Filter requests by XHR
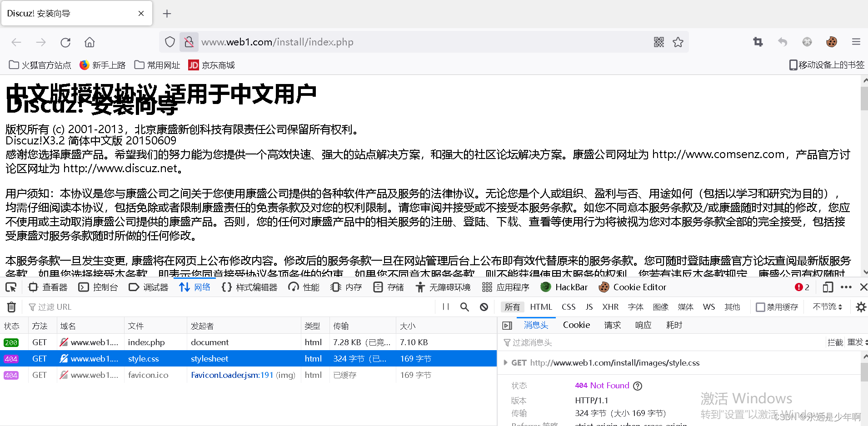Image resolution: width=868 pixels, height=426 pixels. [610, 307]
